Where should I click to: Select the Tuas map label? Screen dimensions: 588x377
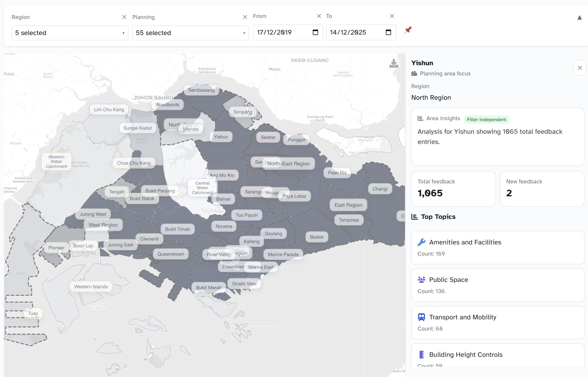(x=33, y=314)
